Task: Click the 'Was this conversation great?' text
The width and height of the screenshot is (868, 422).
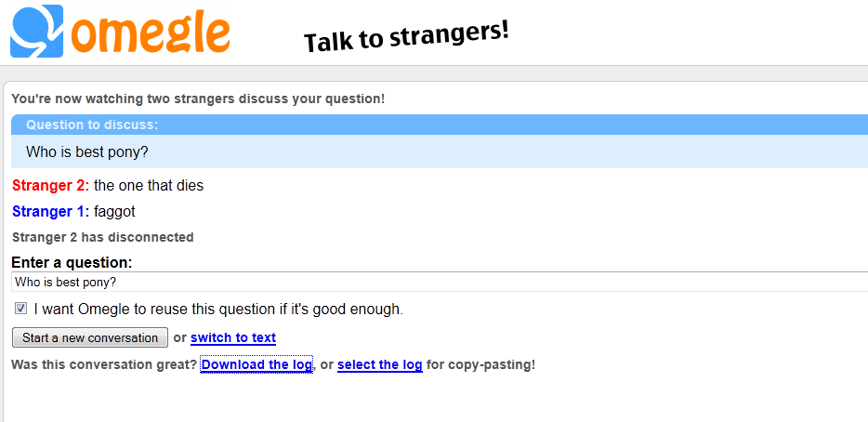Action: [103, 364]
